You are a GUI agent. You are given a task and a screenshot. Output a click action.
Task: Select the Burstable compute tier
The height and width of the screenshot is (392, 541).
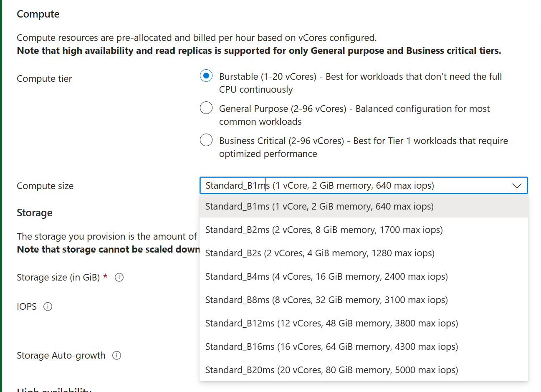click(x=206, y=76)
